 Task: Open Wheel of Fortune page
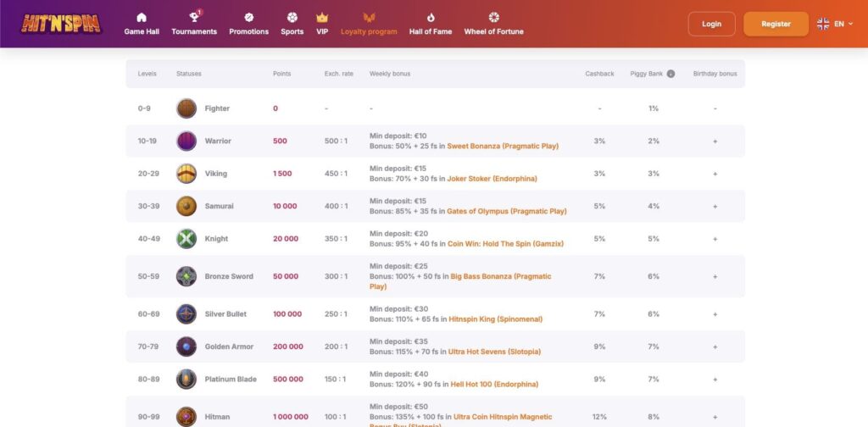[x=493, y=24]
